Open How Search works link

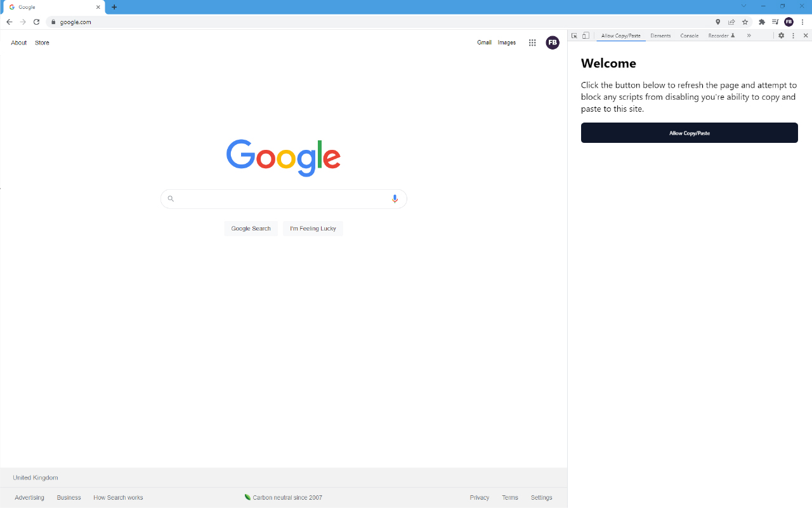(x=118, y=498)
